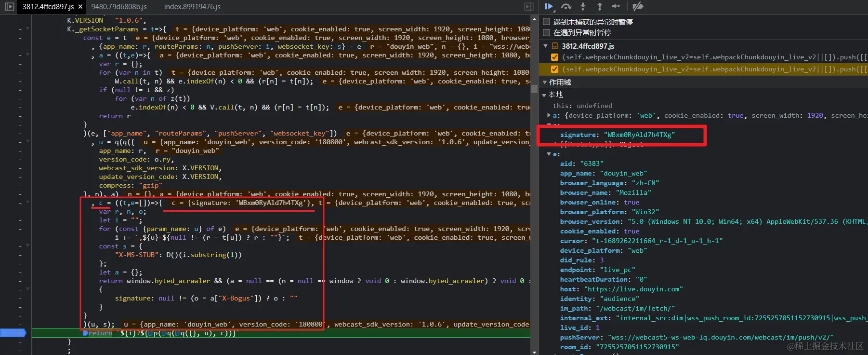
Task: Switch to the 9480.79d6808b.js tab
Action: (x=119, y=7)
